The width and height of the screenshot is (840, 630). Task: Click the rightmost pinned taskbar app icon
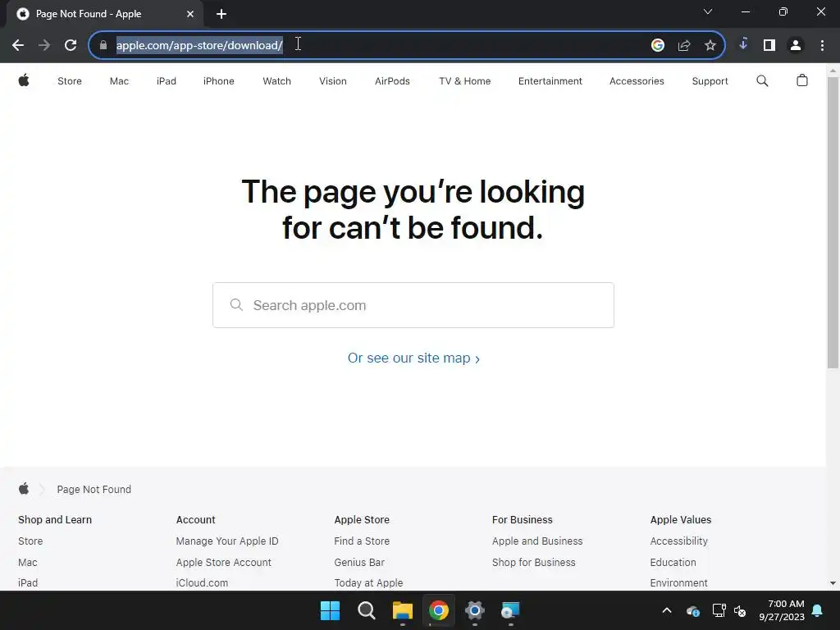[x=510, y=610]
